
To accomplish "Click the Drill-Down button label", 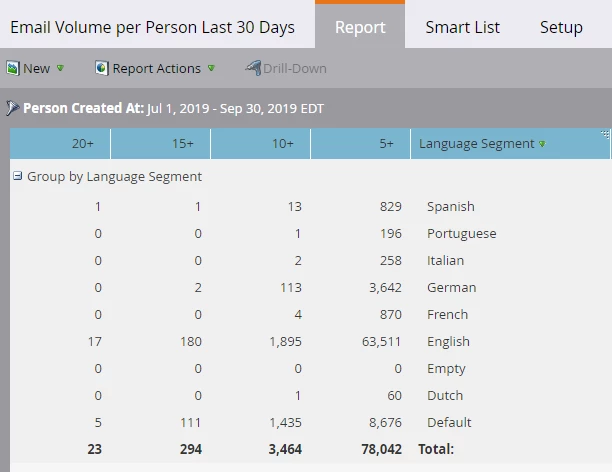I will pyautogui.click(x=295, y=69).
